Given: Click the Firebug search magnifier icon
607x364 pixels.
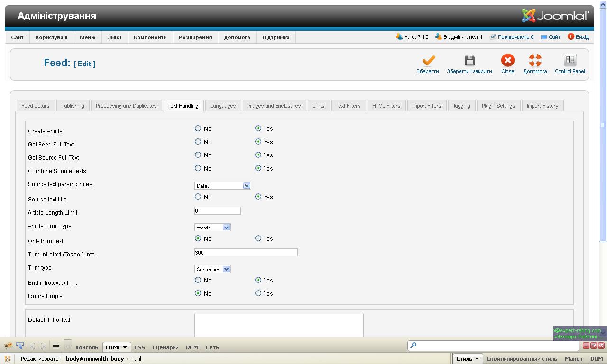Looking at the screenshot, I should [x=413, y=346].
